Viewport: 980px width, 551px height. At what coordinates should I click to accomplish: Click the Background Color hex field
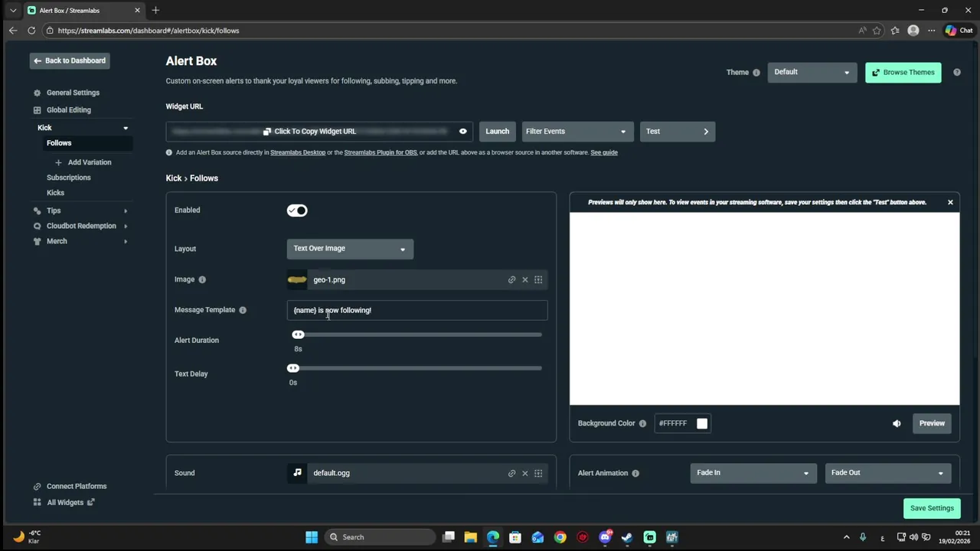pos(674,423)
